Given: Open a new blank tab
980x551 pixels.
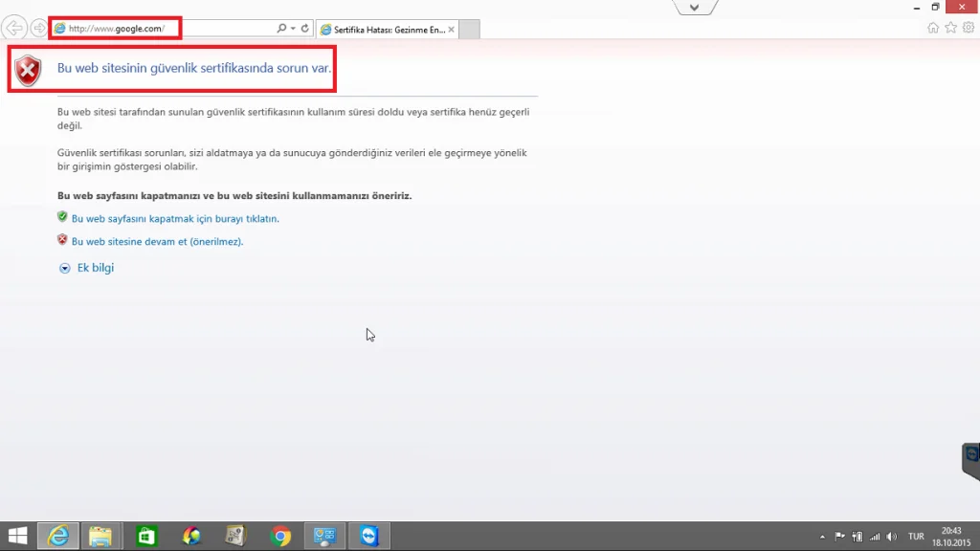Looking at the screenshot, I should [469, 30].
